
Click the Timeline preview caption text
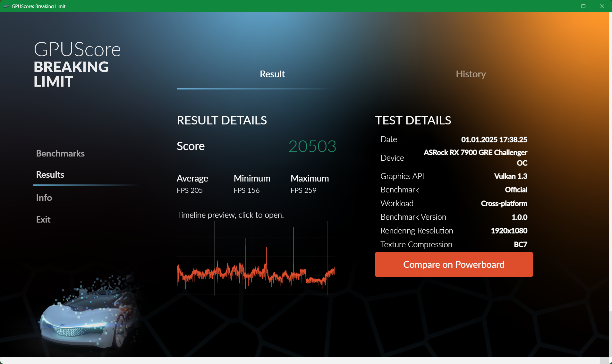[x=230, y=215]
